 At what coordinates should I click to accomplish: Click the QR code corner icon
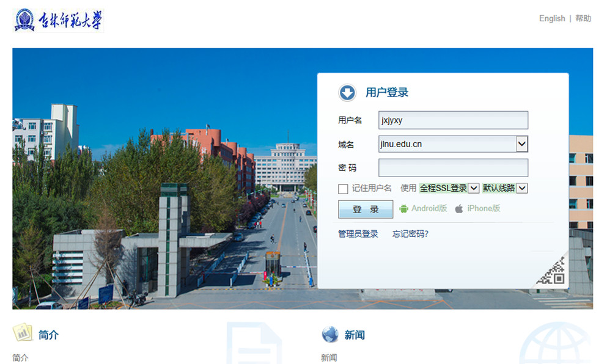[x=551, y=272]
